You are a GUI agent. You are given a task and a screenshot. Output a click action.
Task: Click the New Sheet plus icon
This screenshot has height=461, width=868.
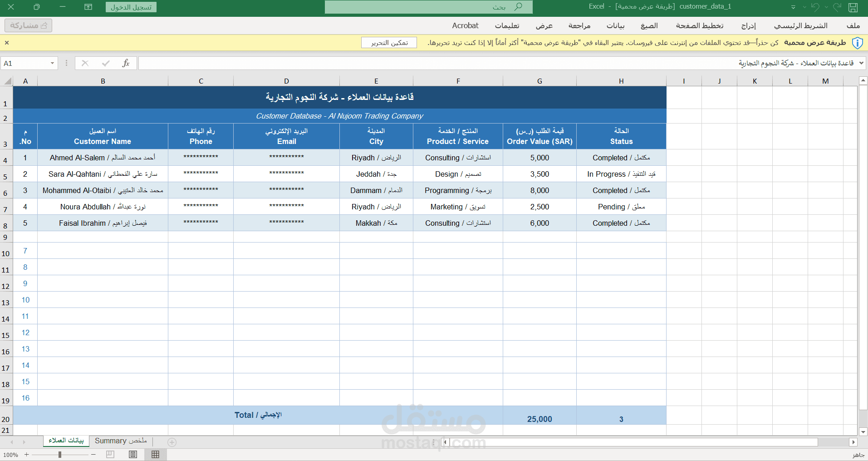tap(172, 442)
